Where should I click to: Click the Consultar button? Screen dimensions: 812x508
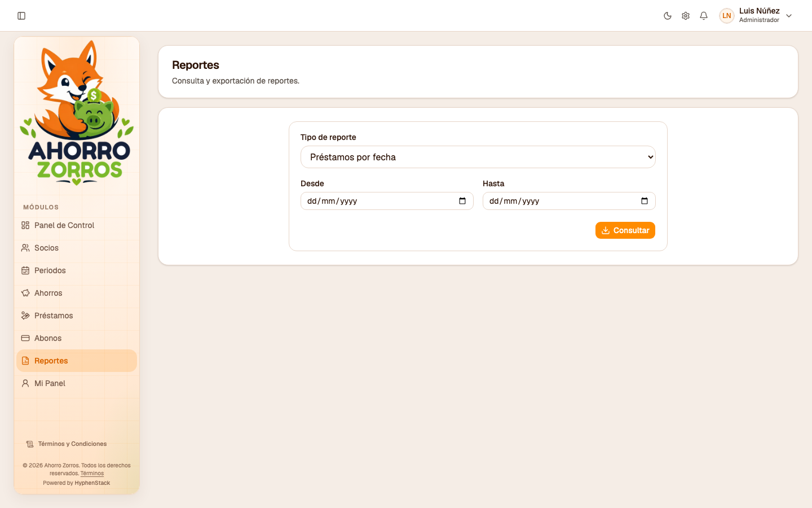click(625, 230)
